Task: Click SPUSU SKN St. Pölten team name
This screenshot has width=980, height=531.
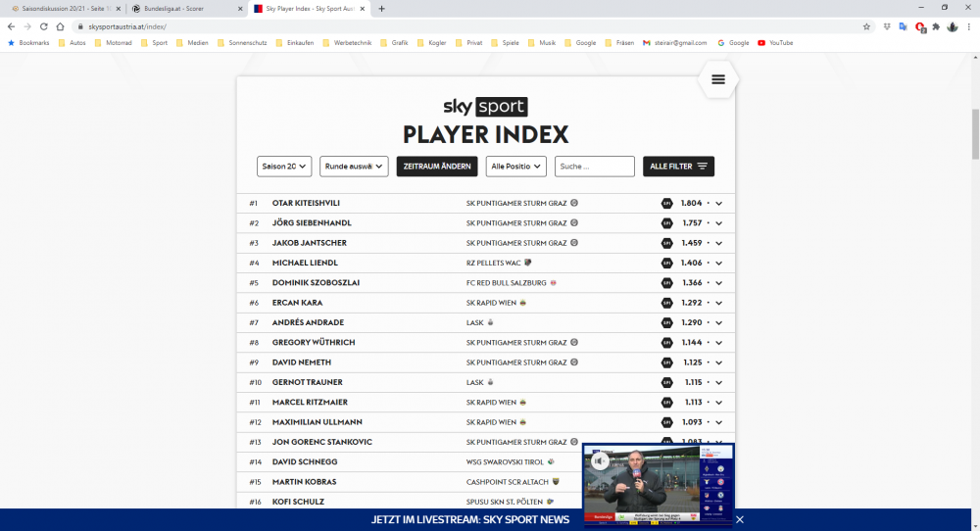Action: (505, 502)
